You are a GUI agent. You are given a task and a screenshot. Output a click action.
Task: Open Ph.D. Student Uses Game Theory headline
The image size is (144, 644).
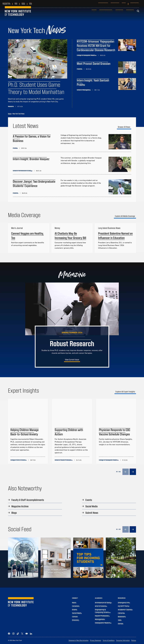(x=36, y=88)
